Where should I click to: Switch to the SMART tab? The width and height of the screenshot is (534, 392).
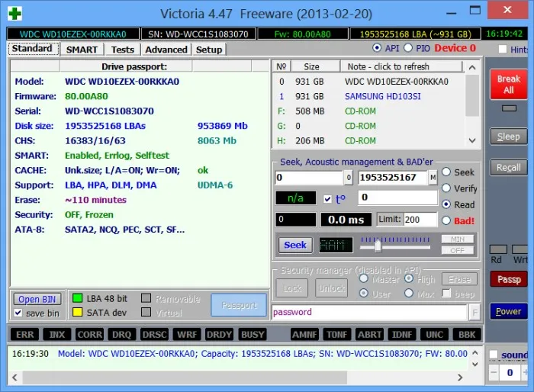82,50
